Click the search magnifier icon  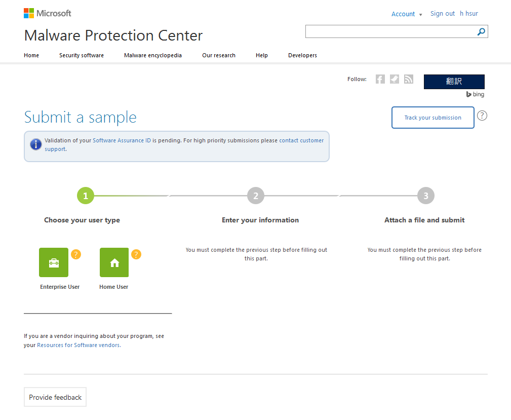tap(480, 31)
